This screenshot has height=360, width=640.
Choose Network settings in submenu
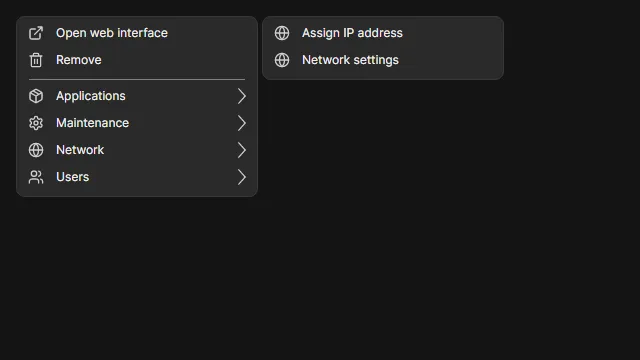click(383, 60)
